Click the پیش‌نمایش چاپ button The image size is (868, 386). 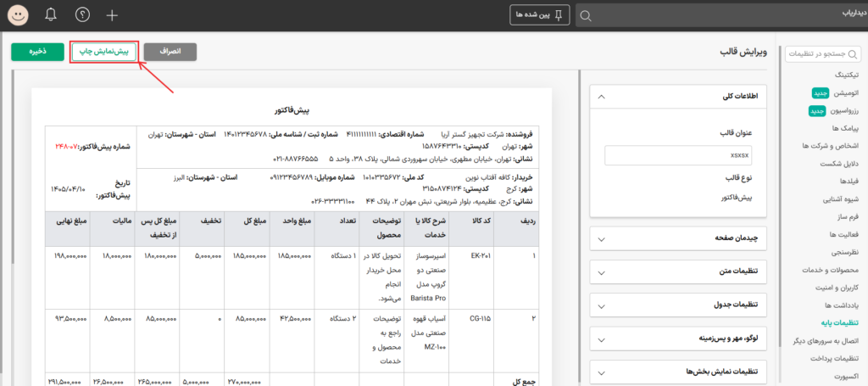point(104,52)
